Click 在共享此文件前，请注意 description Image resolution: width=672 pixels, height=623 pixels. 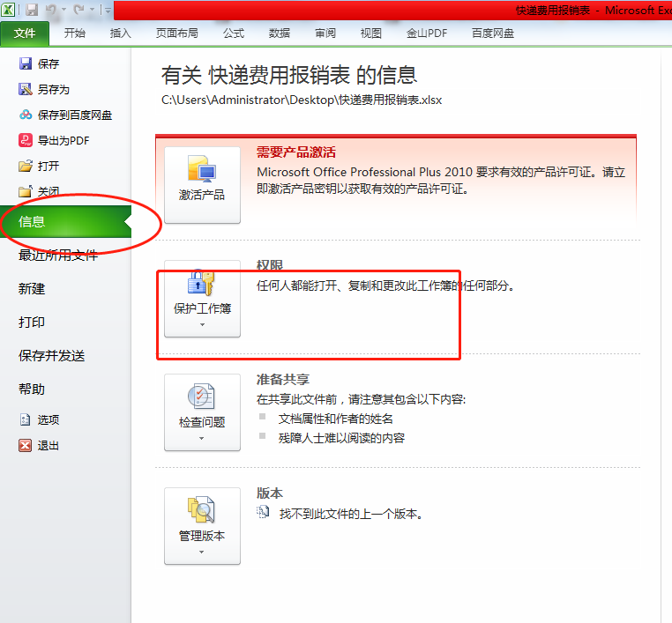[361, 399]
